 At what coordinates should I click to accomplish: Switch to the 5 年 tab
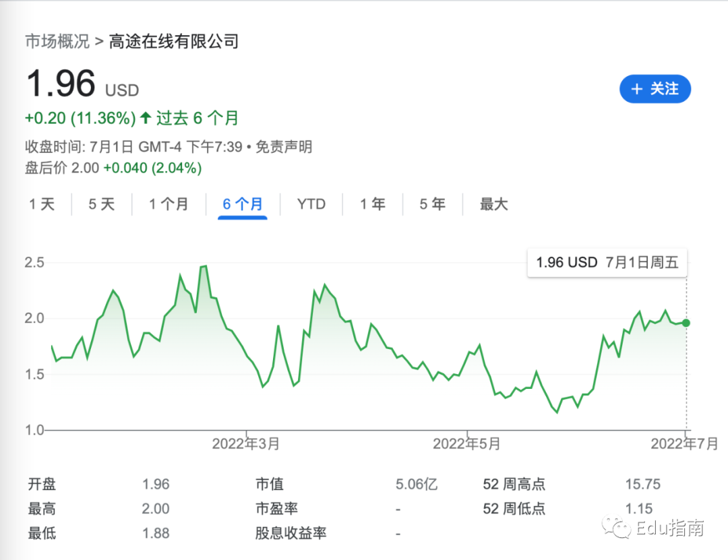coord(432,204)
